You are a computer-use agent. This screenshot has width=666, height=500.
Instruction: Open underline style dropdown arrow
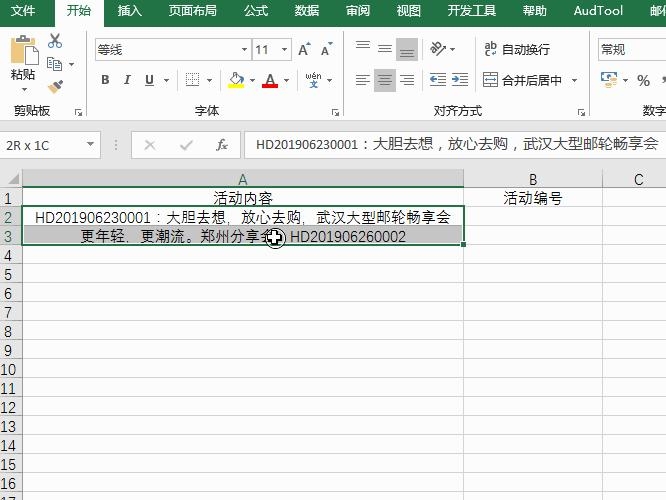coord(166,80)
